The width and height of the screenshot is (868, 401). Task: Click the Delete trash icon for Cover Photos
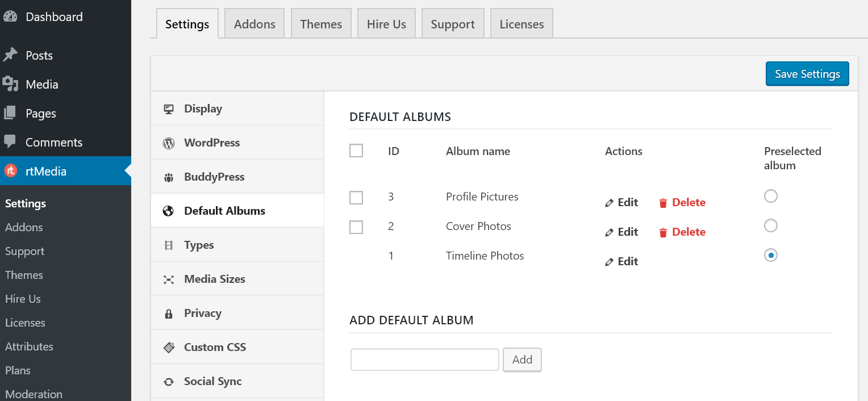tap(663, 232)
